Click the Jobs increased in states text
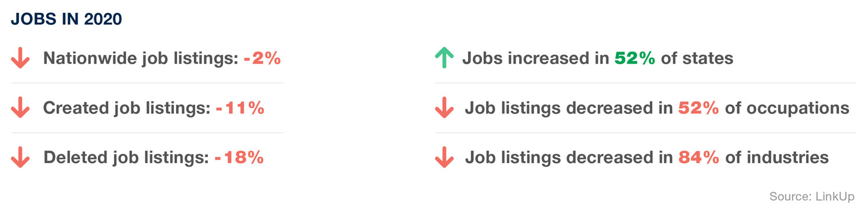This screenshot has height=213, width=868. click(x=598, y=58)
